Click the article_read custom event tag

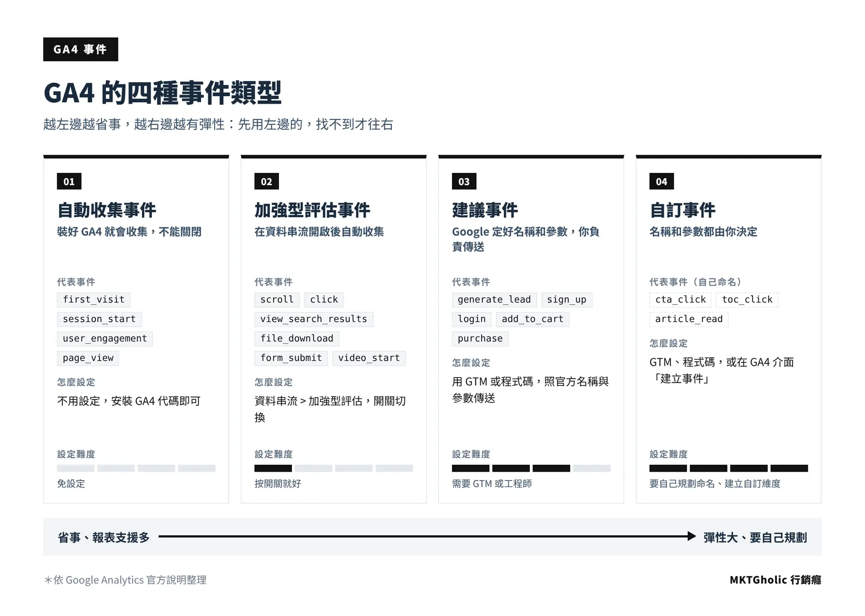tap(689, 319)
